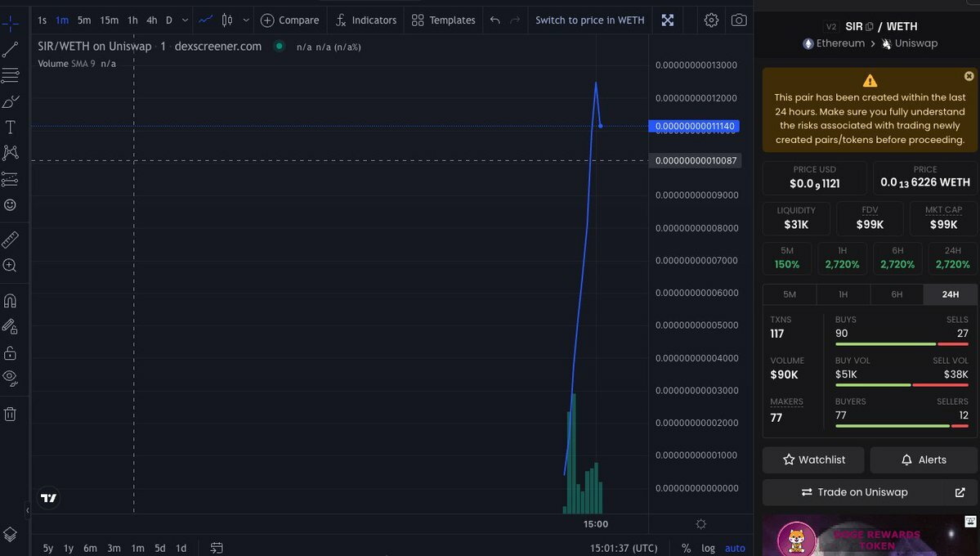Remove all drawings with trash icon
Screen dimensions: 980x556
[10, 414]
